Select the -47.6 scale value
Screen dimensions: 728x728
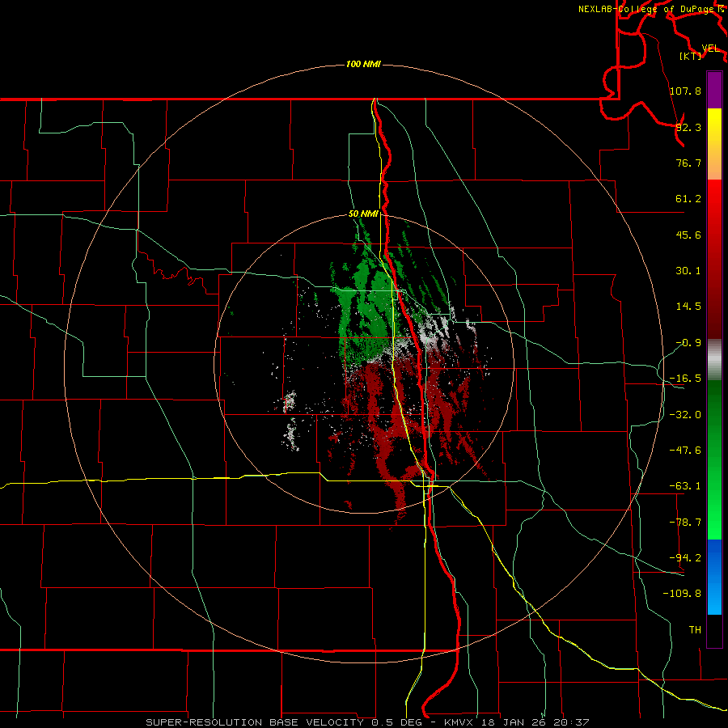click(x=685, y=451)
